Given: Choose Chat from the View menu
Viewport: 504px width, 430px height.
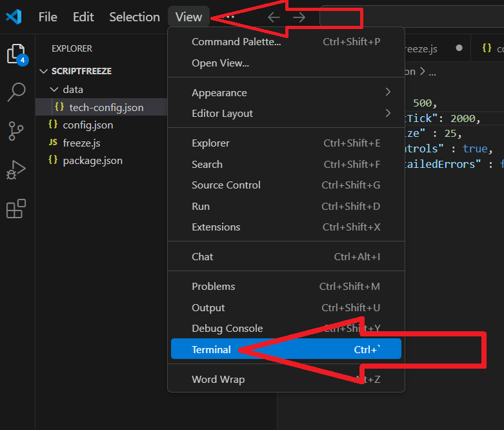Looking at the screenshot, I should [286, 257].
